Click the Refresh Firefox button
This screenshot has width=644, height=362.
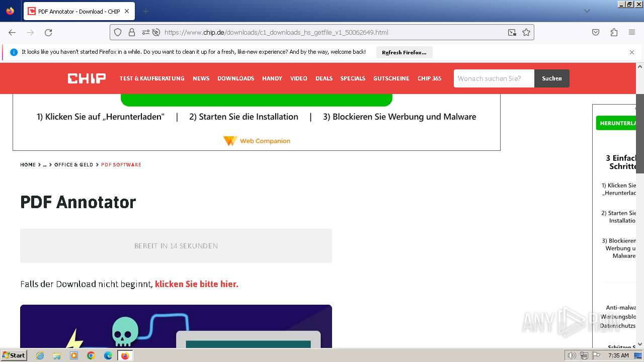[x=404, y=52]
